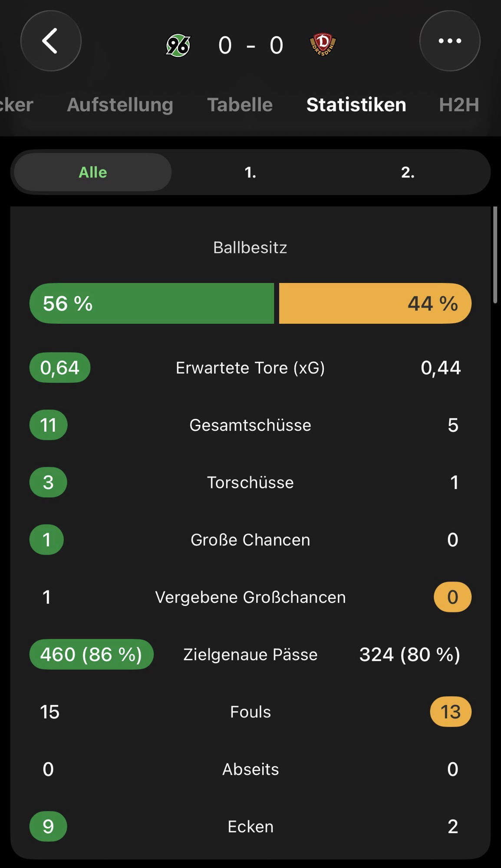Viewport: 501px width, 868px height.
Task: Tap the back arrow button
Action: (51, 41)
